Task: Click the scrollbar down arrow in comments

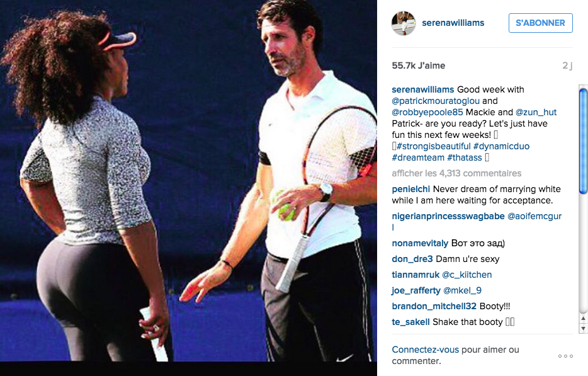Action: pos(583,328)
